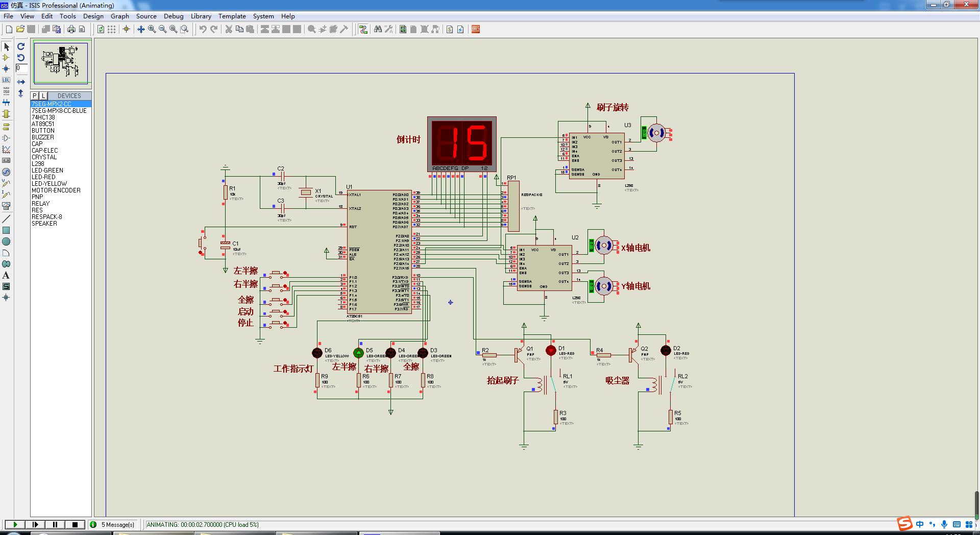Open a design with the folder icon

[20, 29]
